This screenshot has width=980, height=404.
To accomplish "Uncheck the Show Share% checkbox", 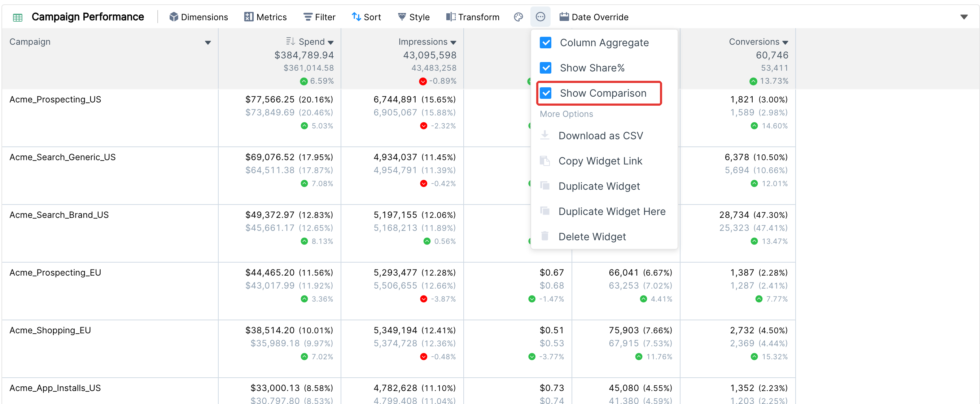I will click(x=546, y=68).
